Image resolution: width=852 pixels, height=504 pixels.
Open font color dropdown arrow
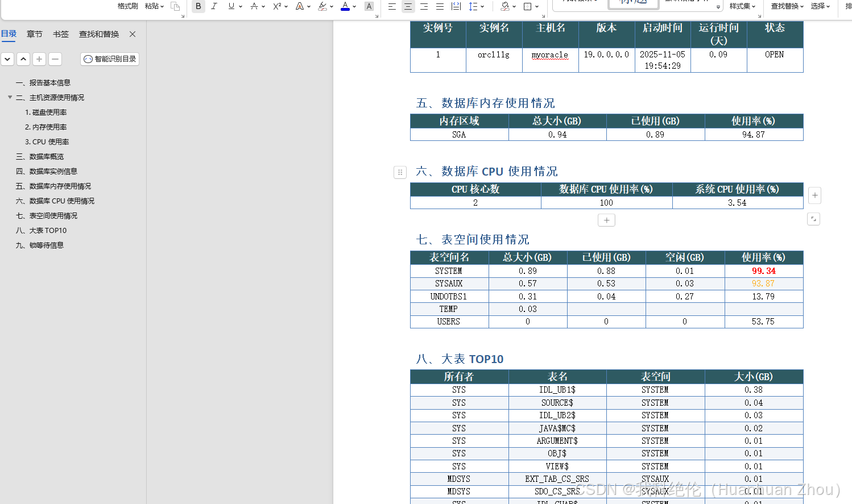[x=354, y=7]
